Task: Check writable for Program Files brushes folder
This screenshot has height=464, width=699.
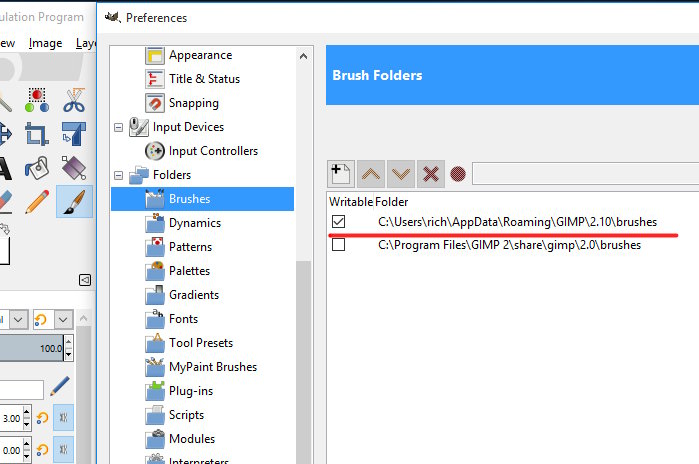Action: (x=338, y=245)
